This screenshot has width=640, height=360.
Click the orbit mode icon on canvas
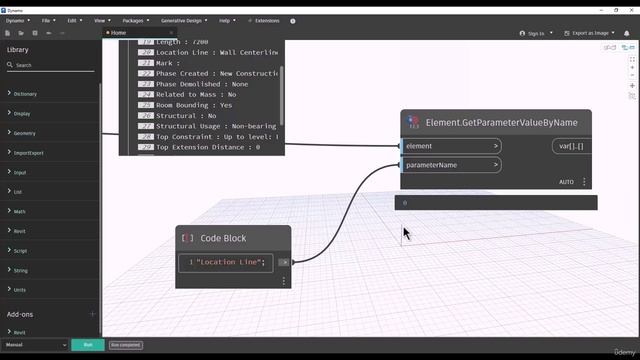[x=632, y=96]
